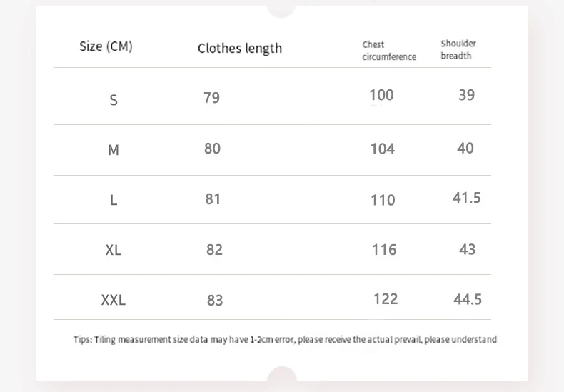Viewport: 564px width, 392px height.
Task: Select the Chest circumference header text
Action: click(388, 51)
